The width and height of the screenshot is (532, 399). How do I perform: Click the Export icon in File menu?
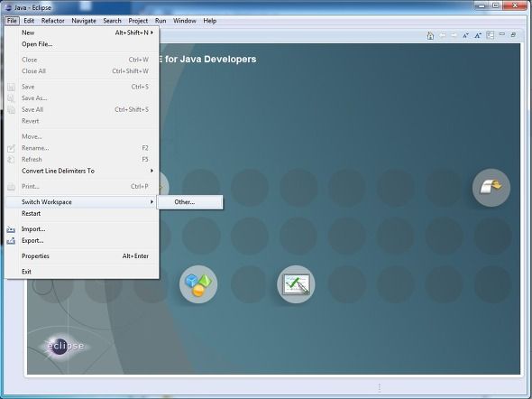point(11,241)
